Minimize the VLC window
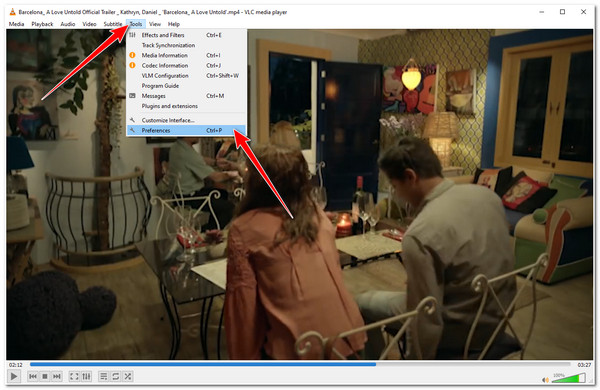Image resolution: width=600 pixels, height=390 pixels. coord(541,12)
